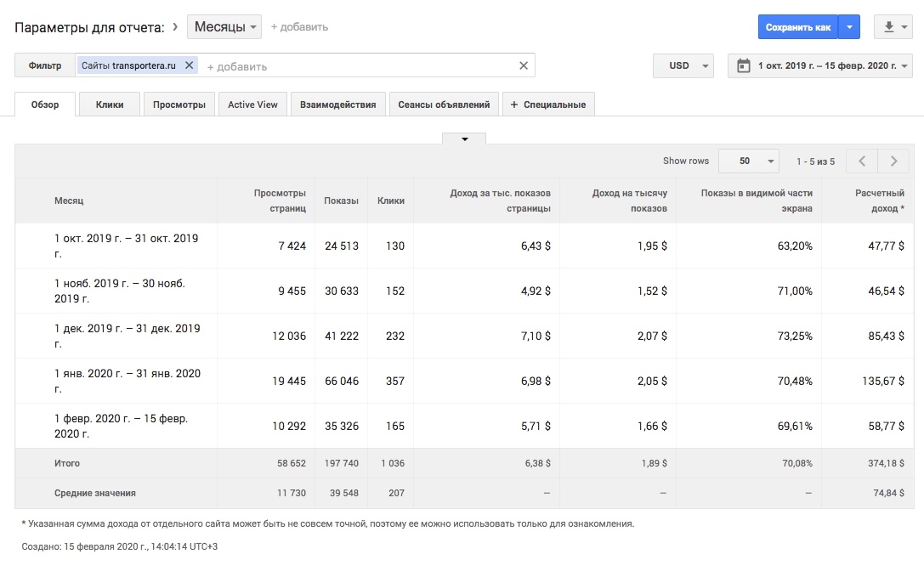Open the Месяцы dimension dropdown
Viewport: 924px width, 577px height.
tap(224, 27)
